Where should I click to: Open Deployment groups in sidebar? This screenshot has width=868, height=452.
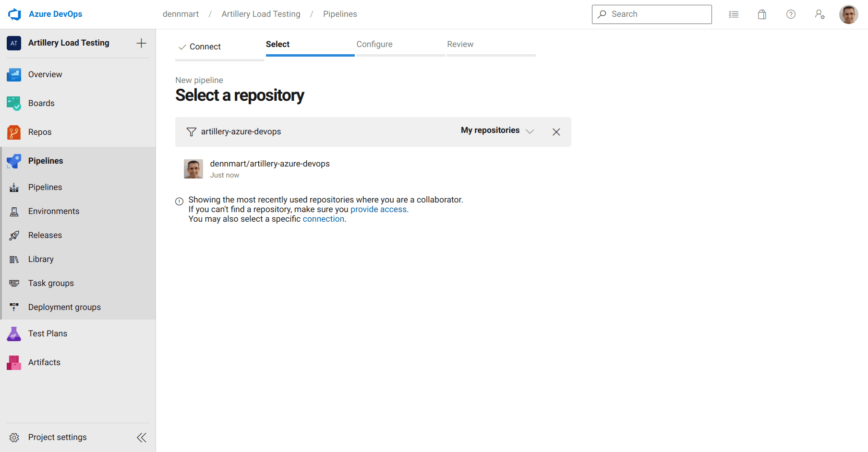point(64,307)
